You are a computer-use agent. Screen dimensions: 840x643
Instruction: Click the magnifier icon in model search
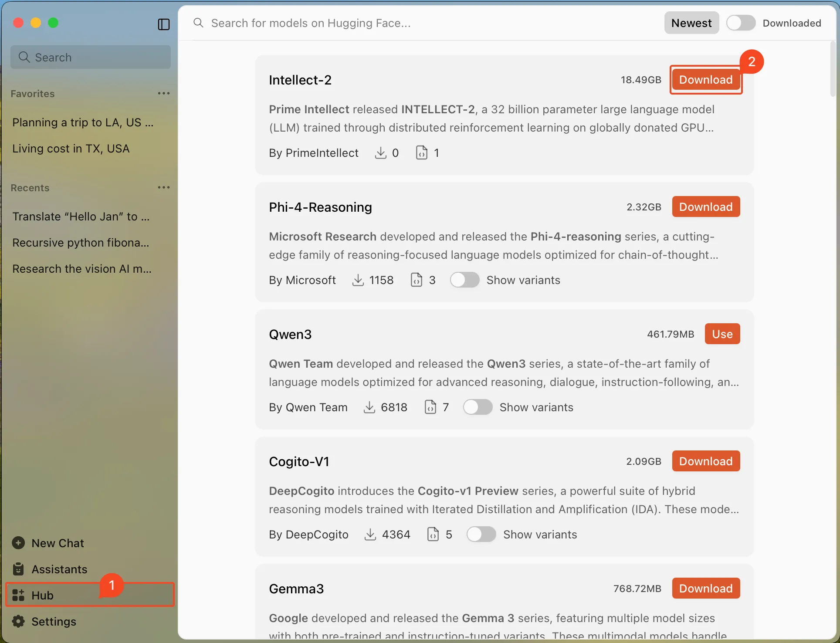click(198, 23)
